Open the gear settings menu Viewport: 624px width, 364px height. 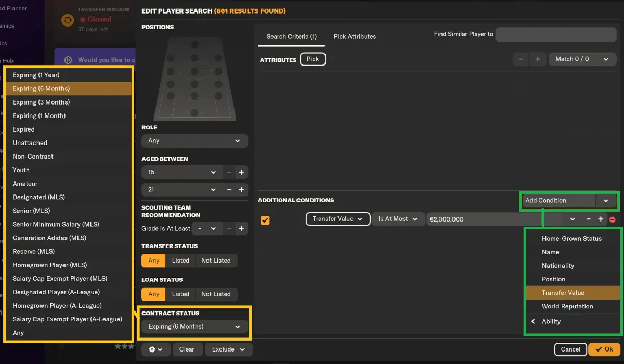click(155, 349)
